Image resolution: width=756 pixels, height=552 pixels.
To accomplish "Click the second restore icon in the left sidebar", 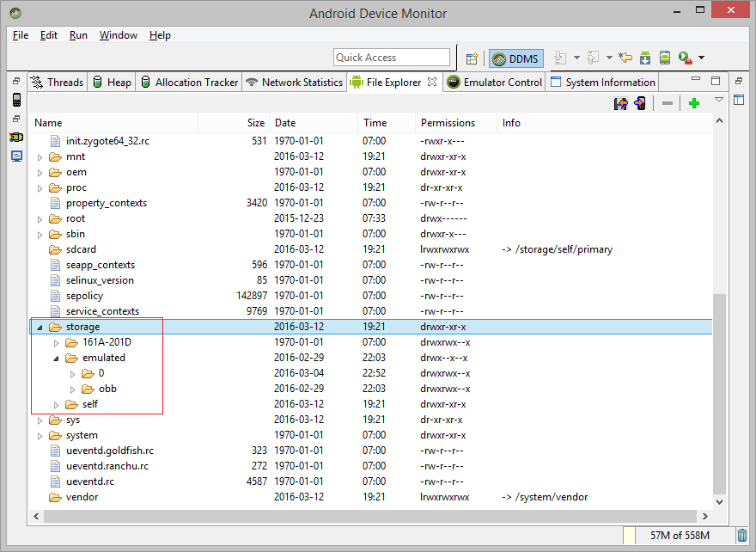I will [x=16, y=118].
